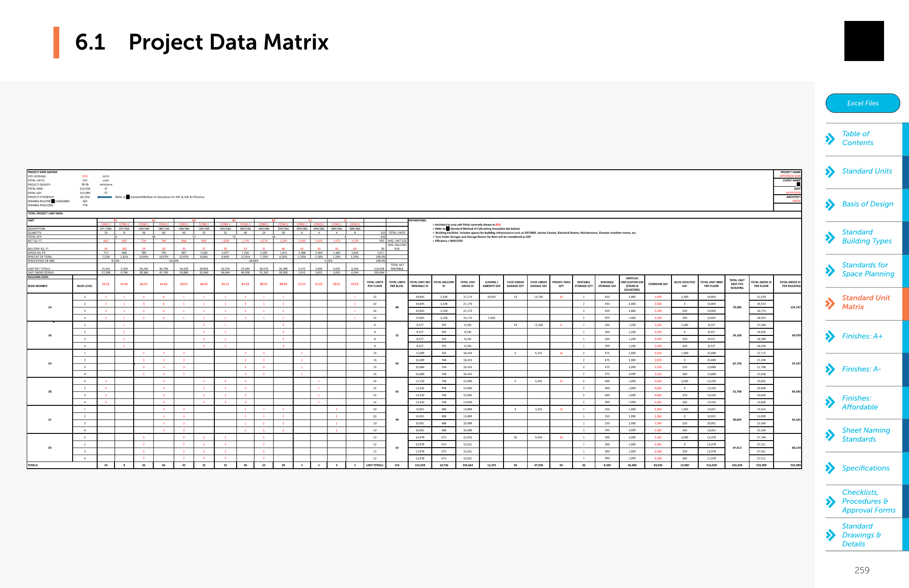This screenshot has height=588, width=909.
Task: Select the Table of Contents menu entry
Action: click(x=857, y=138)
